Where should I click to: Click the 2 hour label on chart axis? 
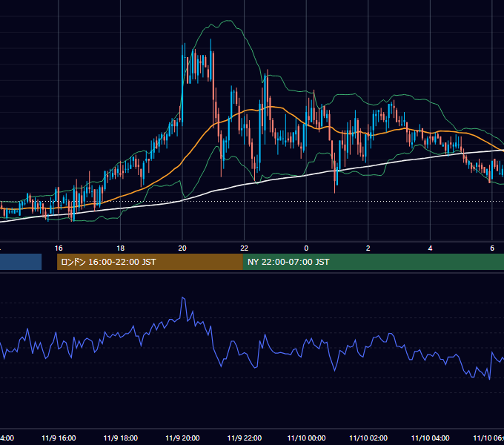368,248
